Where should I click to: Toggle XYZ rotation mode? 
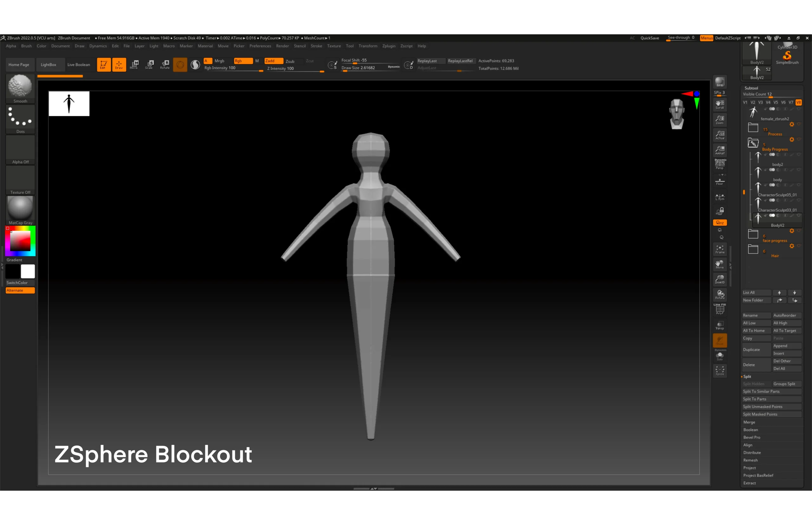[720, 223]
